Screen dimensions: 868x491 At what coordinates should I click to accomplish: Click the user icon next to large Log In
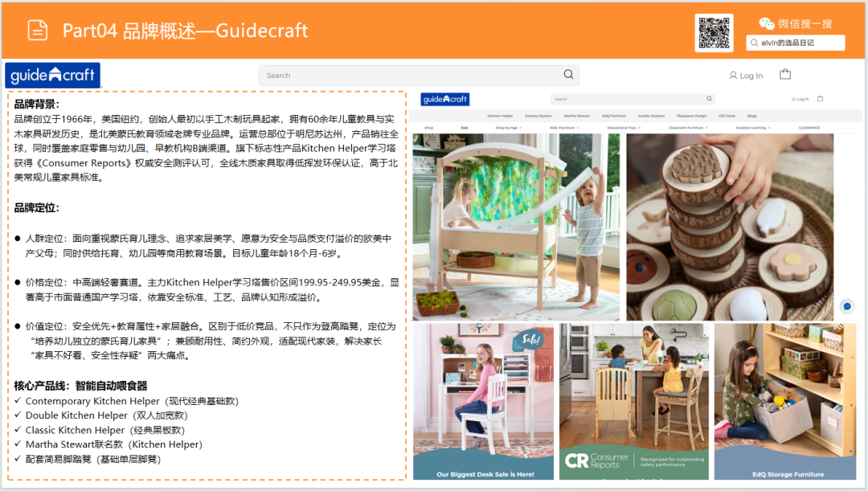pos(733,76)
